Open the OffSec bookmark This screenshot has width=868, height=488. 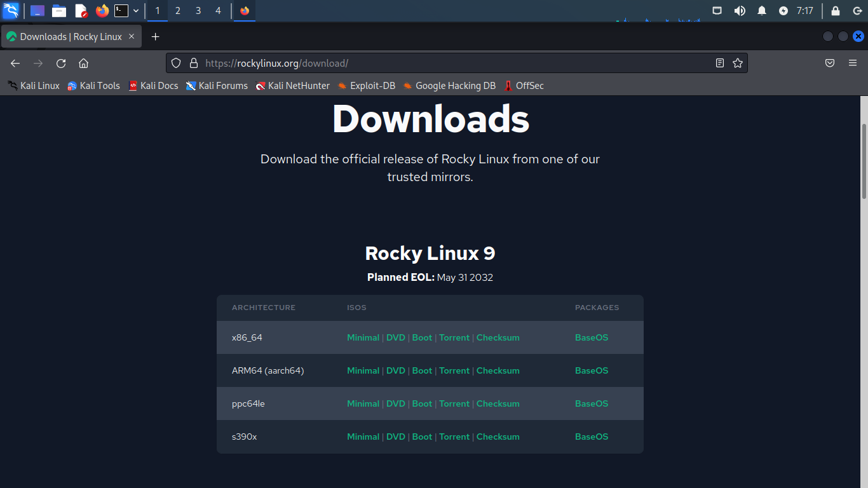pyautogui.click(x=524, y=86)
